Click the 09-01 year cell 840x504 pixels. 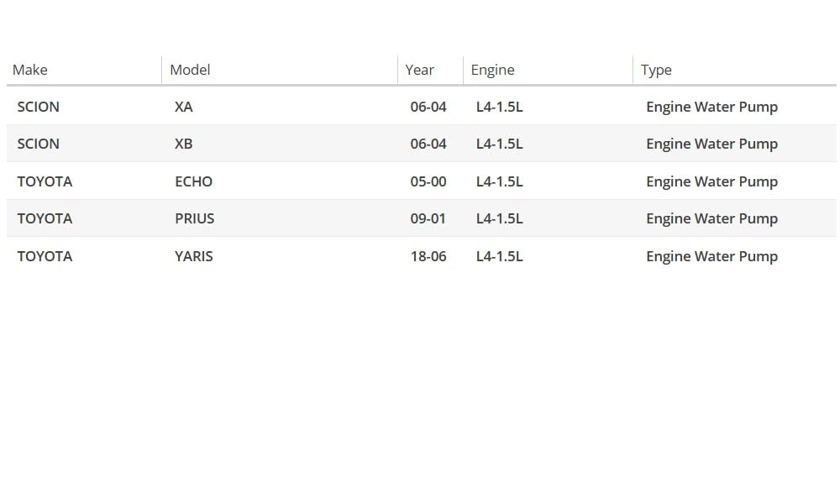tap(428, 218)
